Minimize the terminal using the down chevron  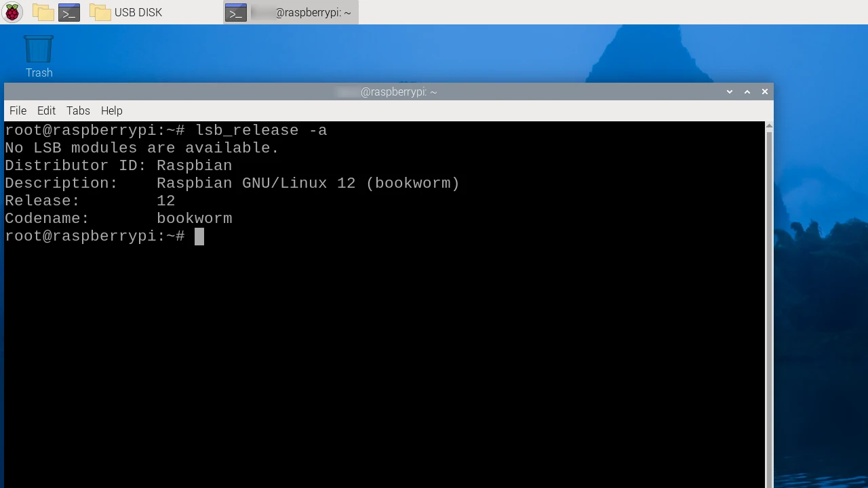coord(730,91)
